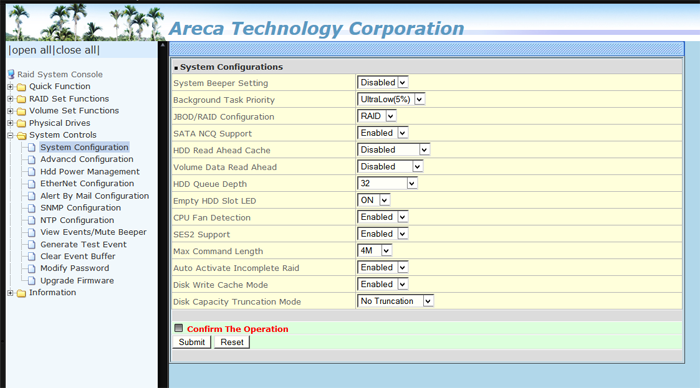Viewport: 700px width, 388px height.
Task: Open View Events/Mute Beeper page
Action: pos(93,232)
